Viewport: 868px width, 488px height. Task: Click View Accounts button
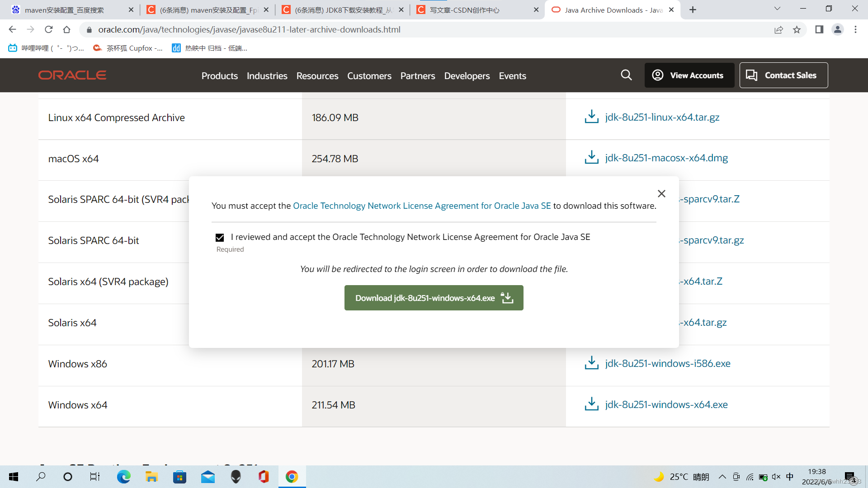pos(689,75)
